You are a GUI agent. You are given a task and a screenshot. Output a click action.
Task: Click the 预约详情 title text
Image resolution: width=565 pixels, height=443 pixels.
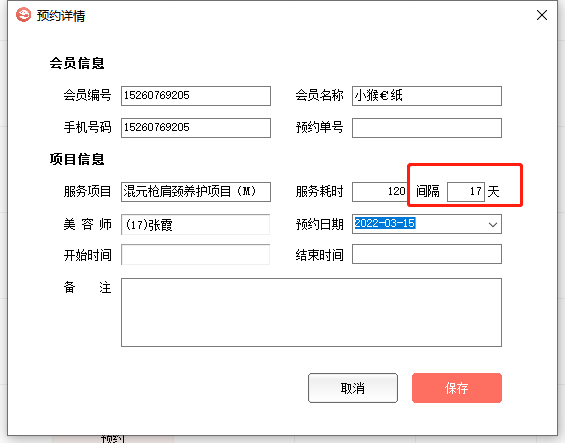(x=61, y=16)
